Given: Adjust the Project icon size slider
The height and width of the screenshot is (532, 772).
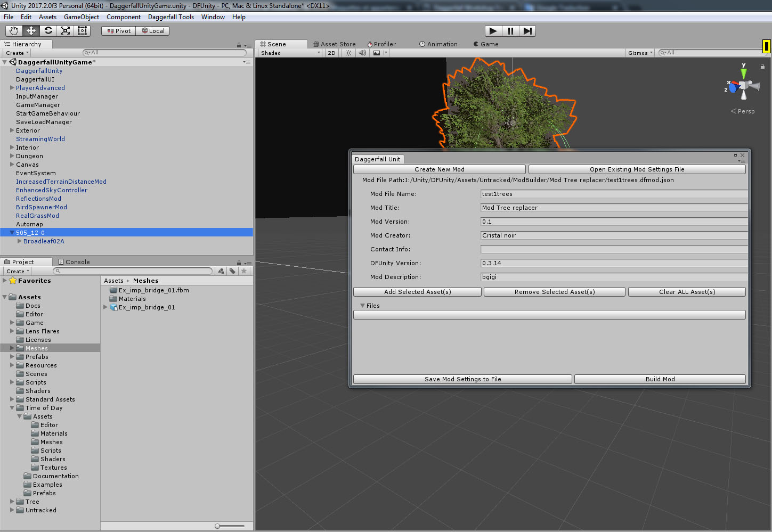Looking at the screenshot, I should click(217, 526).
